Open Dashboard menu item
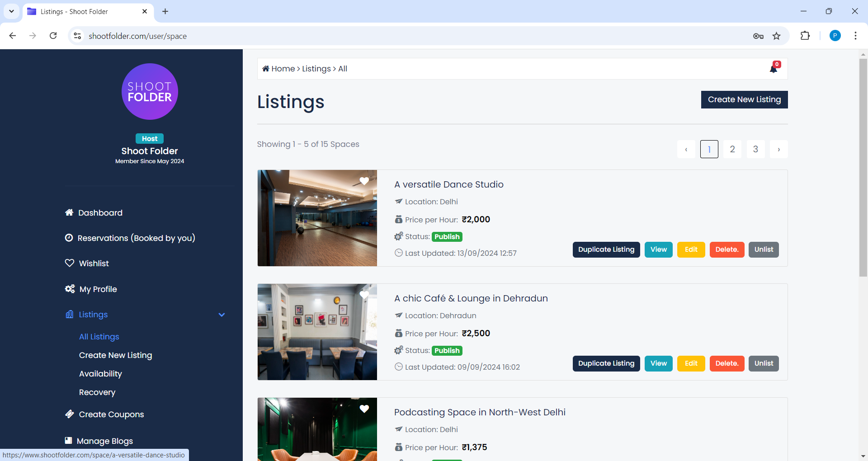This screenshot has width=868, height=461. [x=100, y=212]
